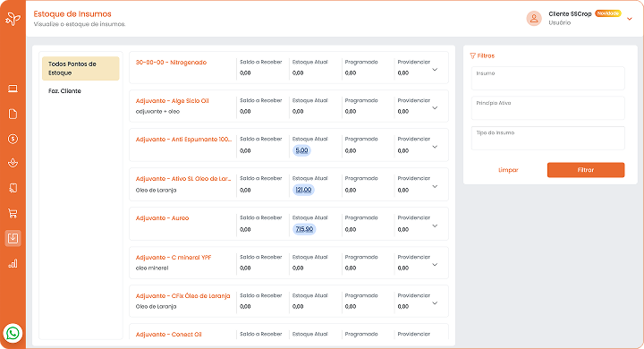Expand the Adjuvante - Aureo row chevron
This screenshot has width=644, height=349.
point(435,226)
